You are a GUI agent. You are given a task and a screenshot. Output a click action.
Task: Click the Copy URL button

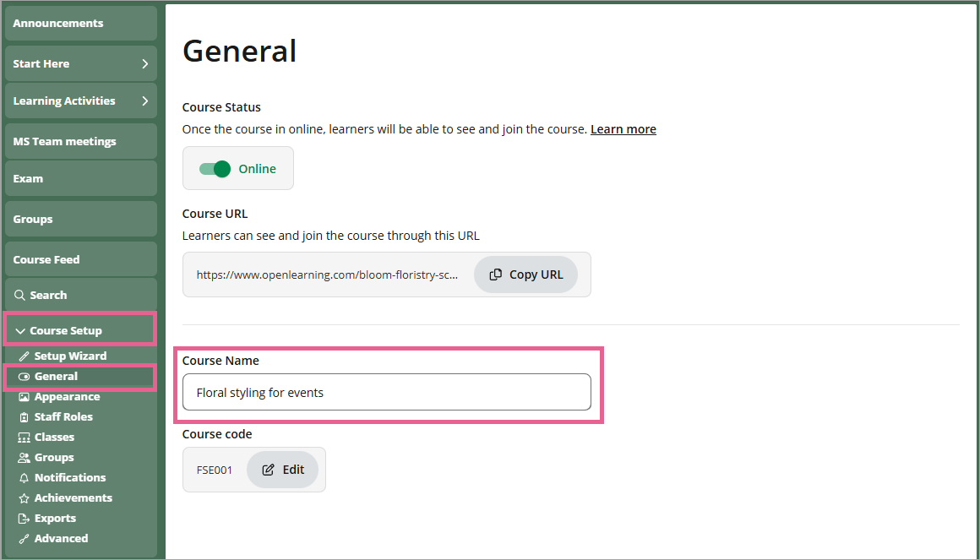(x=525, y=275)
